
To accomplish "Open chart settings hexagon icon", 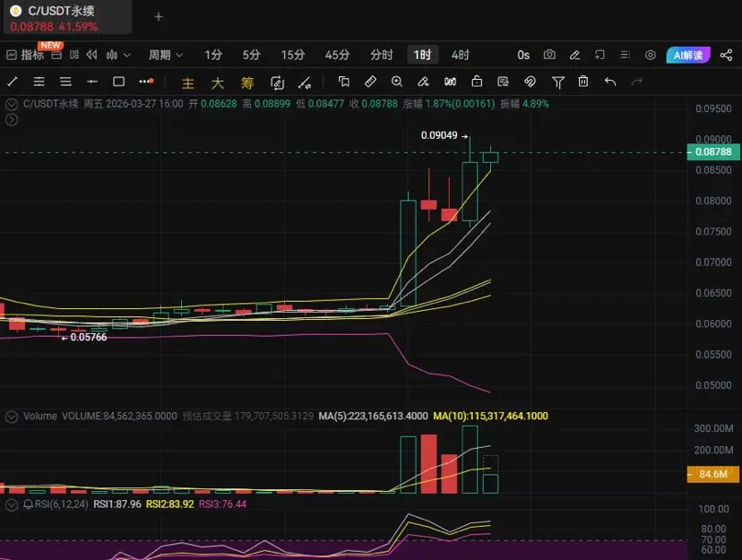I will pos(651,55).
